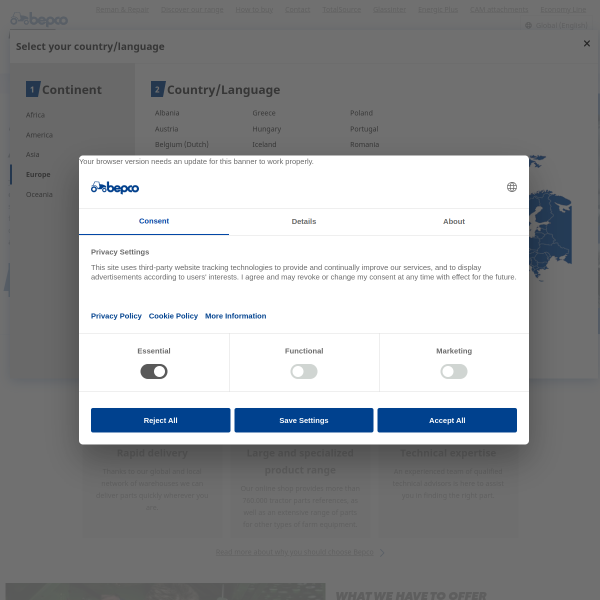Select Europe in the continent list
The width and height of the screenshot is (600, 600).
coord(38,174)
